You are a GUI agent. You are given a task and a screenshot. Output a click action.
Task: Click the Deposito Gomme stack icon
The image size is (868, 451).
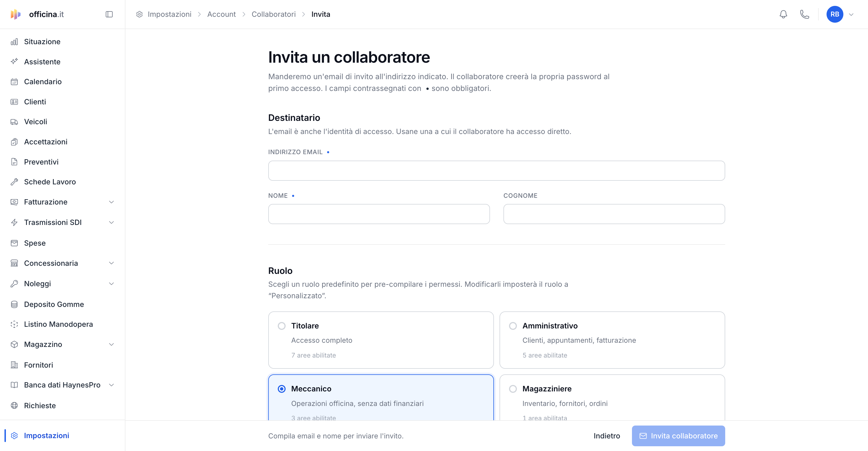[14, 304]
